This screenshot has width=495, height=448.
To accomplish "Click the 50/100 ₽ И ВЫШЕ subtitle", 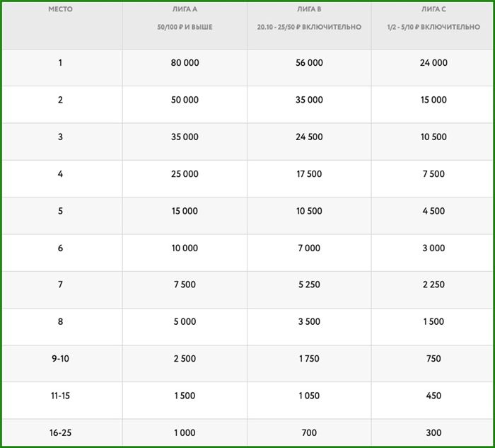I will [x=185, y=27].
